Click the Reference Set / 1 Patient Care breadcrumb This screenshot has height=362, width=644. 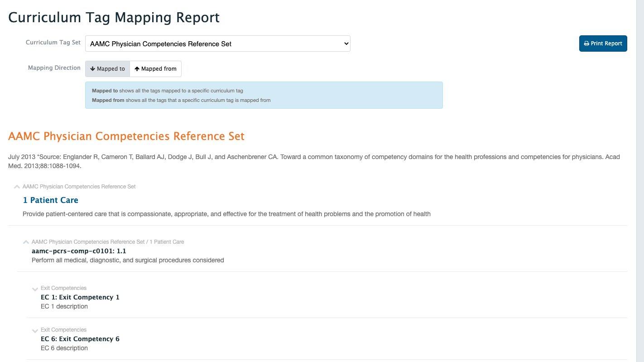pos(108,242)
